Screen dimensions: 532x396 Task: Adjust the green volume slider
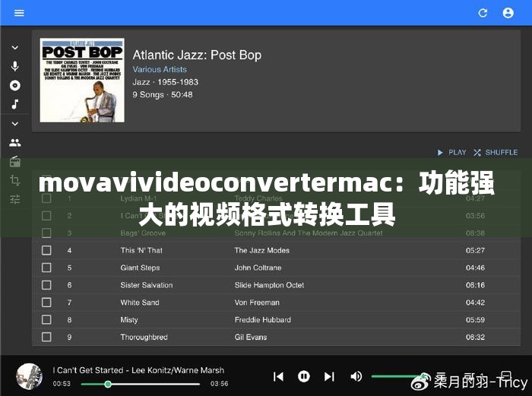point(399,376)
